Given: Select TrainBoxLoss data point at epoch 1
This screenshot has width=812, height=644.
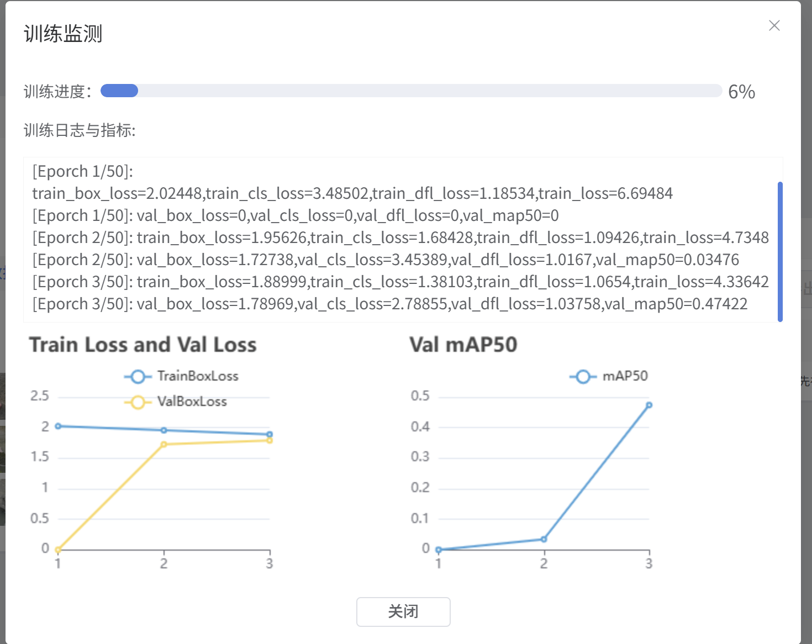Looking at the screenshot, I should tap(58, 426).
